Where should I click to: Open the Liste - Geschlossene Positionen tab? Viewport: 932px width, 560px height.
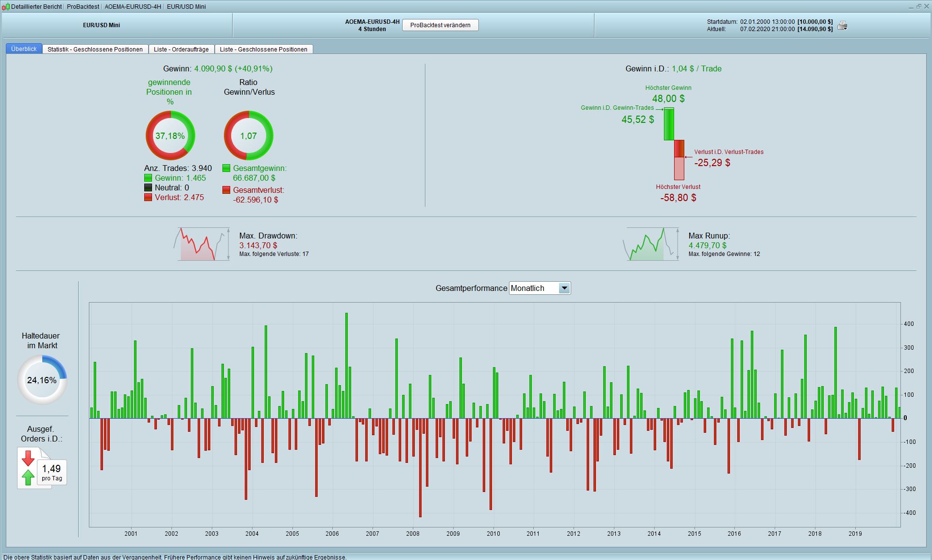pyautogui.click(x=264, y=49)
